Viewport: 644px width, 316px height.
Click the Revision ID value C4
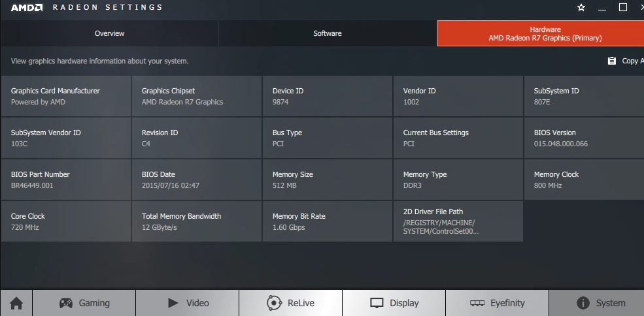tap(146, 144)
